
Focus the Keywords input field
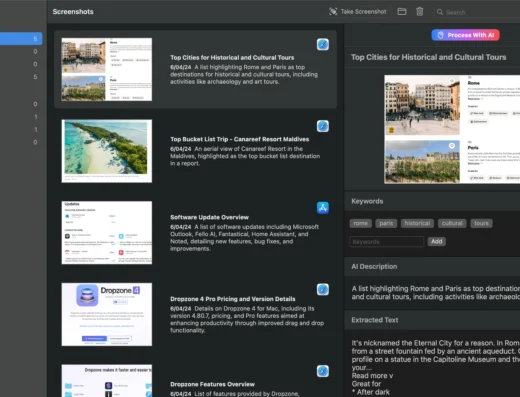tap(387, 242)
